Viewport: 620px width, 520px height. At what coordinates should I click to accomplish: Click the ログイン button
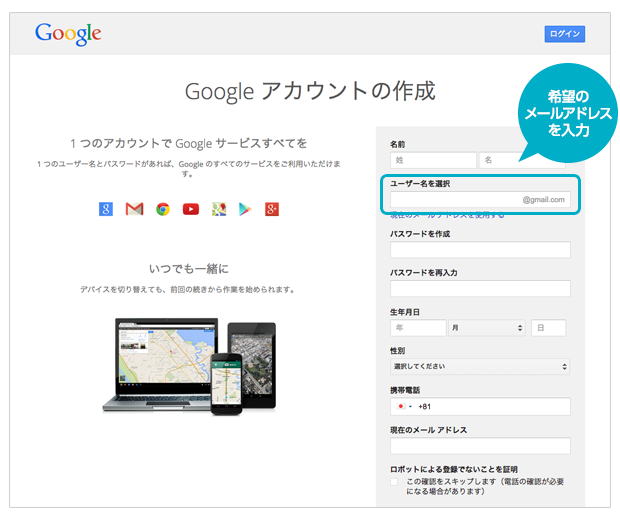point(565,34)
